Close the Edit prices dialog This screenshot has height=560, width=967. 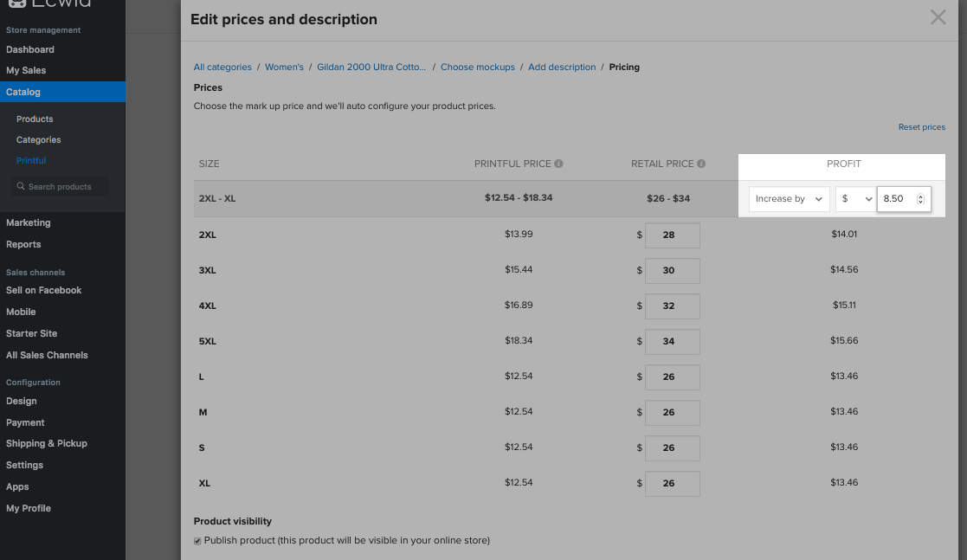click(938, 17)
